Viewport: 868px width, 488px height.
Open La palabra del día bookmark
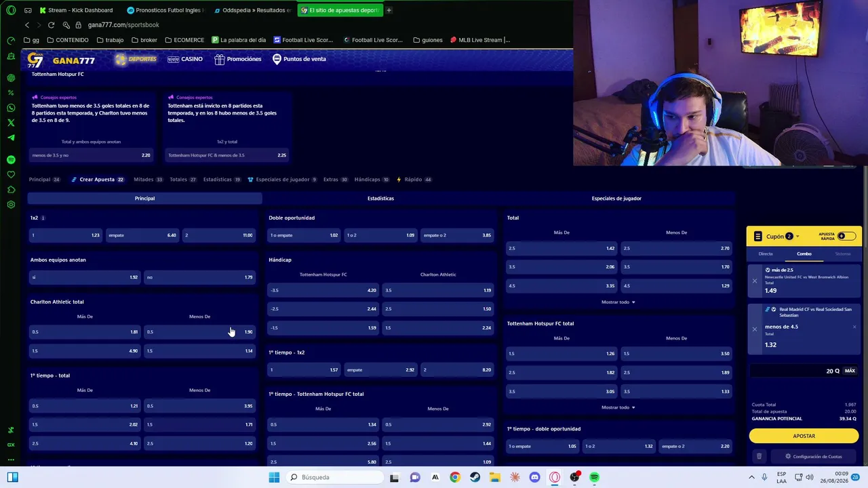coord(239,40)
